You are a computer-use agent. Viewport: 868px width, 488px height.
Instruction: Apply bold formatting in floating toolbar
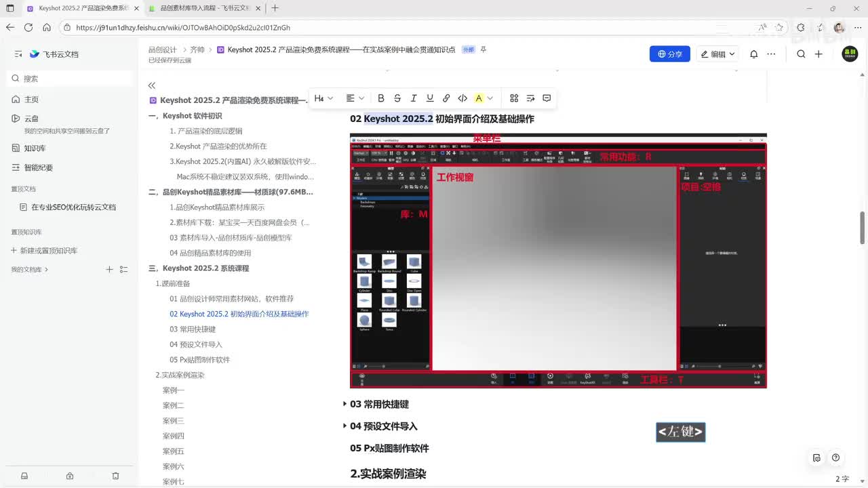coord(381,98)
